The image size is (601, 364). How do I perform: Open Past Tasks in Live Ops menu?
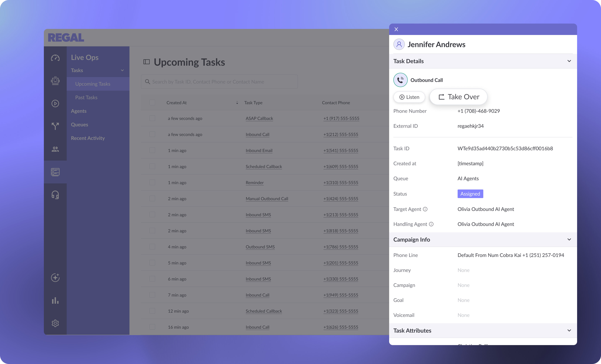86,97
